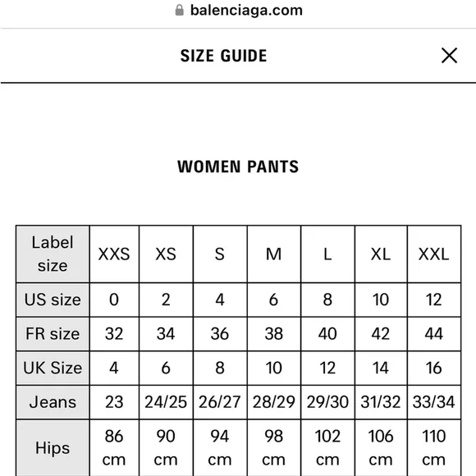
Task: Select the XXS label size column header
Action: (114, 254)
